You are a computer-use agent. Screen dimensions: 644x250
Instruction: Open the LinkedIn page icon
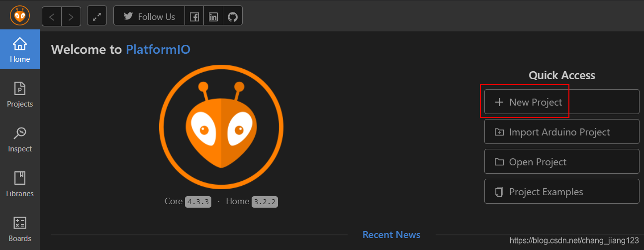(x=213, y=16)
